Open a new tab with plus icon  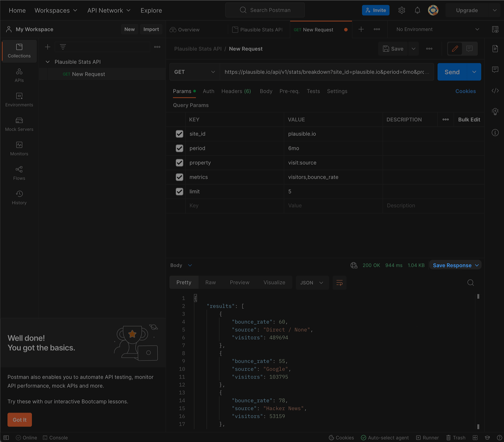click(x=361, y=29)
